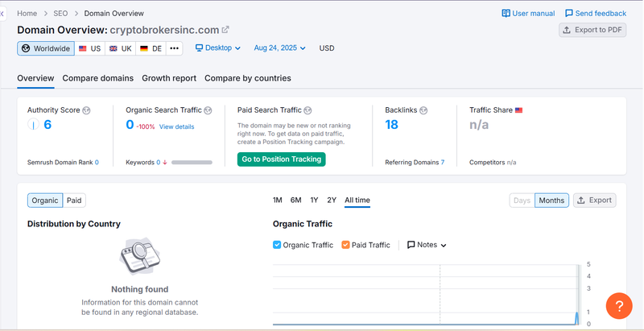Click the monitor icon next to Desktop
Screen dimensions: 644x331
point(199,48)
